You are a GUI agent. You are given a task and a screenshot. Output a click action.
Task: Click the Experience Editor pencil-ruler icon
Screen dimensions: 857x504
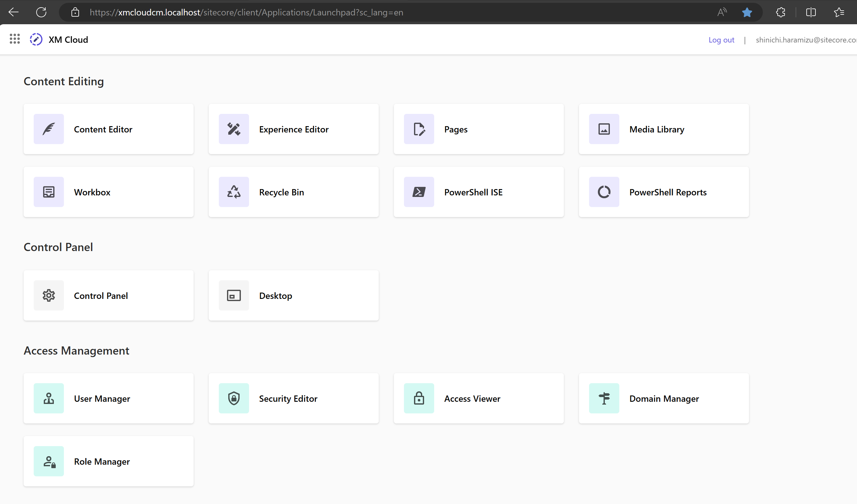pyautogui.click(x=234, y=129)
